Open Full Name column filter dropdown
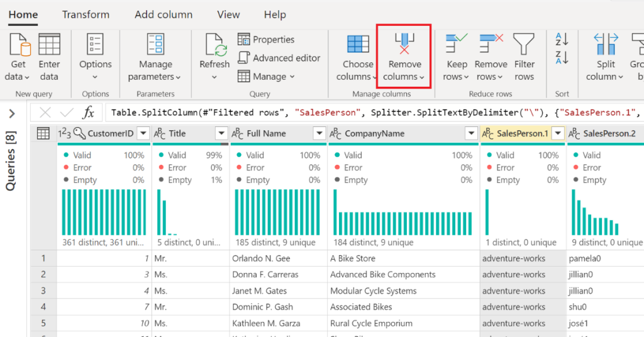Image resolution: width=644 pixels, height=337 pixels. click(x=319, y=133)
